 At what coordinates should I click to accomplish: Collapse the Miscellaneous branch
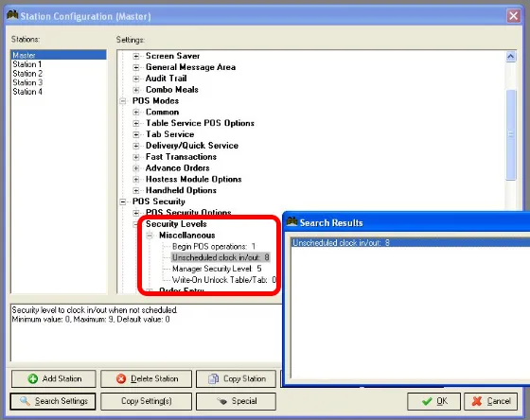(150, 236)
